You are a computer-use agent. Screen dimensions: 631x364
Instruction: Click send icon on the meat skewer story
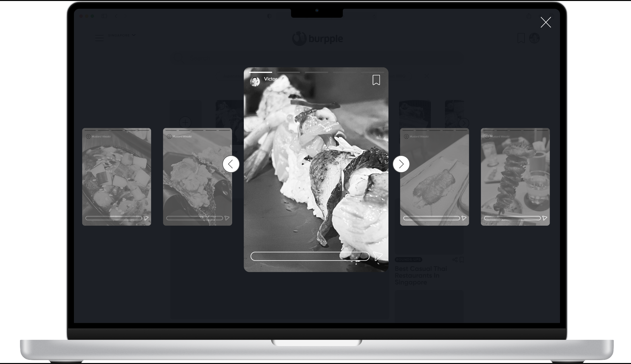[x=545, y=218]
